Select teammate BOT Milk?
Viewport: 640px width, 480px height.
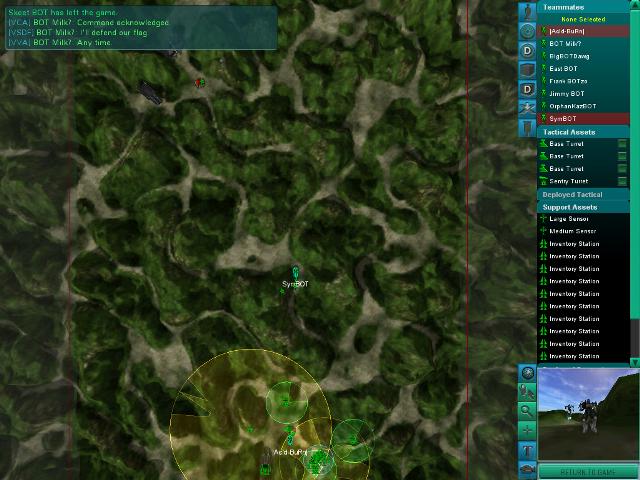coord(583,43)
